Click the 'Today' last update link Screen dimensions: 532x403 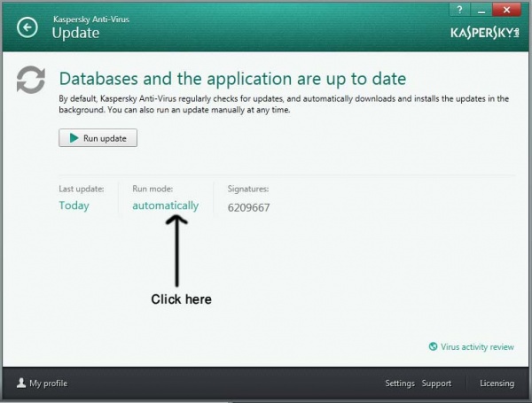pyautogui.click(x=74, y=205)
